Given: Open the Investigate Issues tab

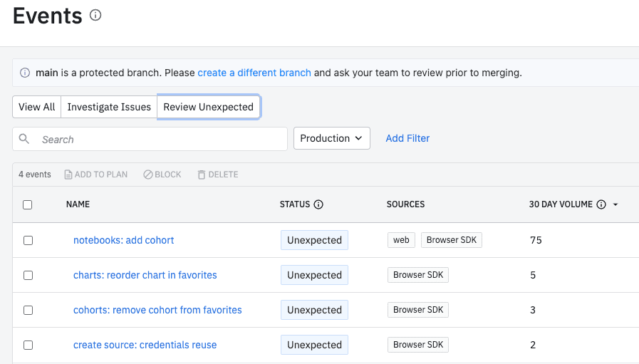Looking at the screenshot, I should [x=109, y=107].
